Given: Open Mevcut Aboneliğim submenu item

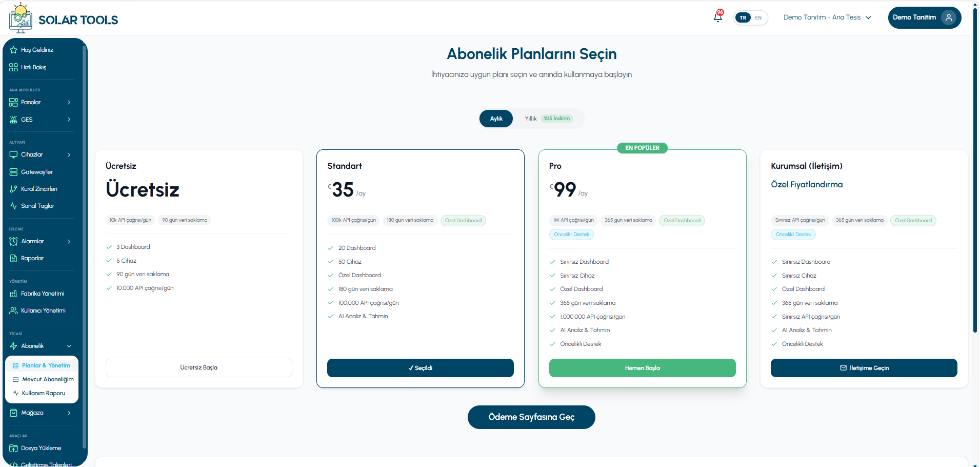Looking at the screenshot, I should (42, 380).
